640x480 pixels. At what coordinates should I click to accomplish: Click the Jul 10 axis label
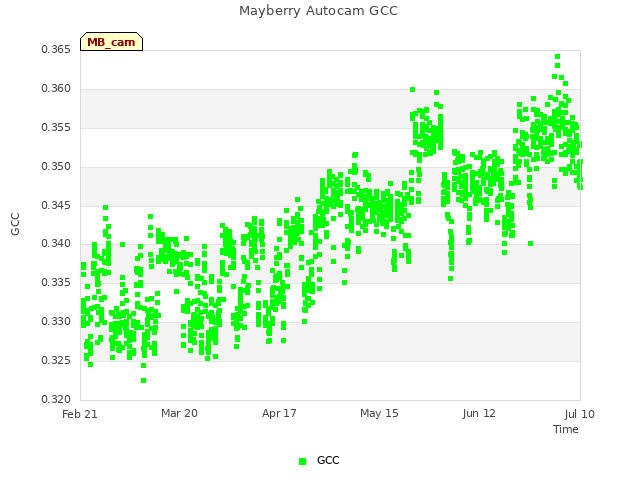[580, 414]
